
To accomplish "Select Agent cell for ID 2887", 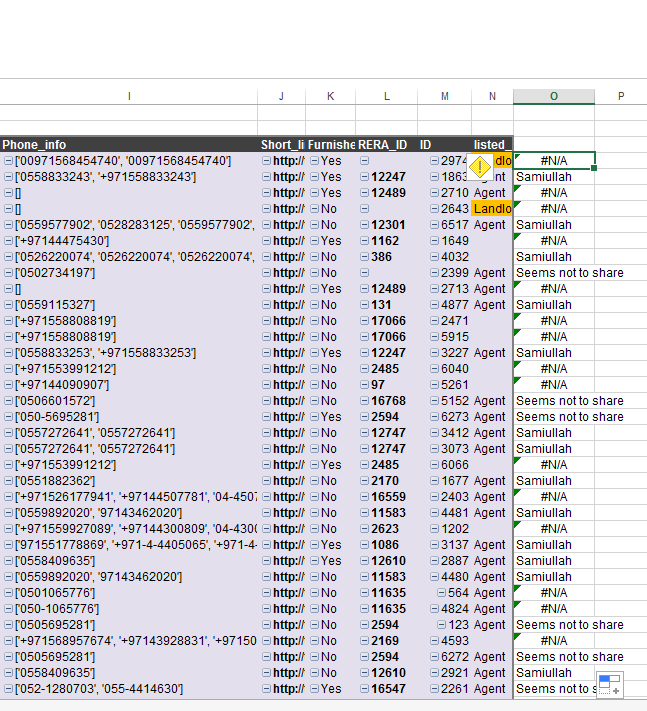I will pos(492,560).
